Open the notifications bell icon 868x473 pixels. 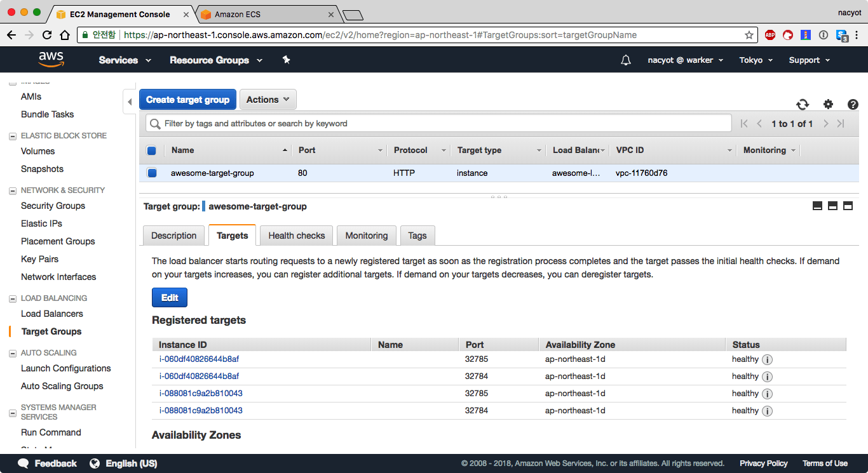click(x=626, y=60)
